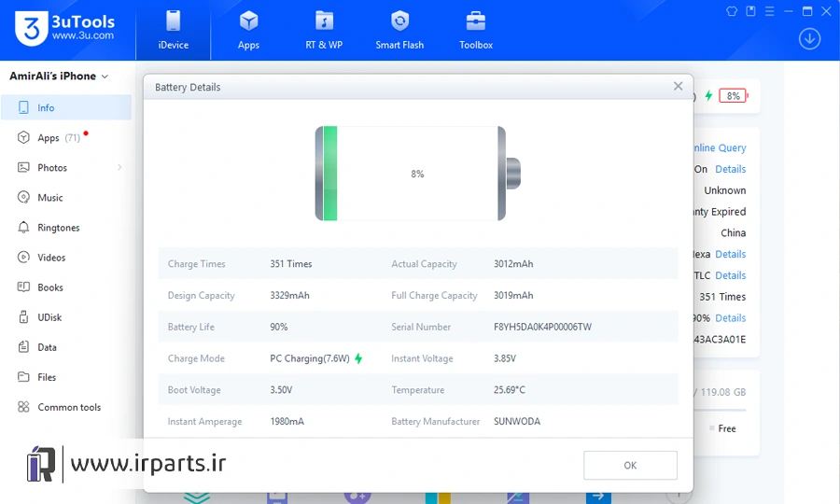
Task: Open Details link next to TLC
Action: click(x=730, y=275)
